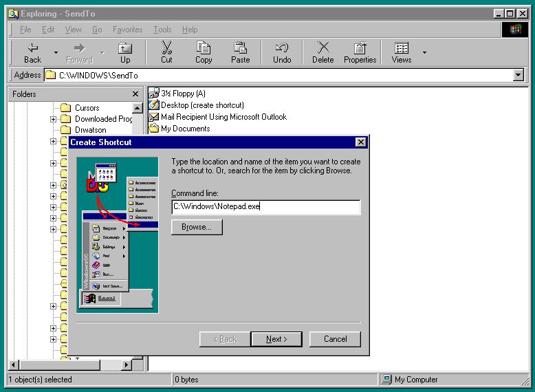Viewport: 535px width, 392px height.
Task: Click the Delete toolbar icon
Action: click(323, 52)
